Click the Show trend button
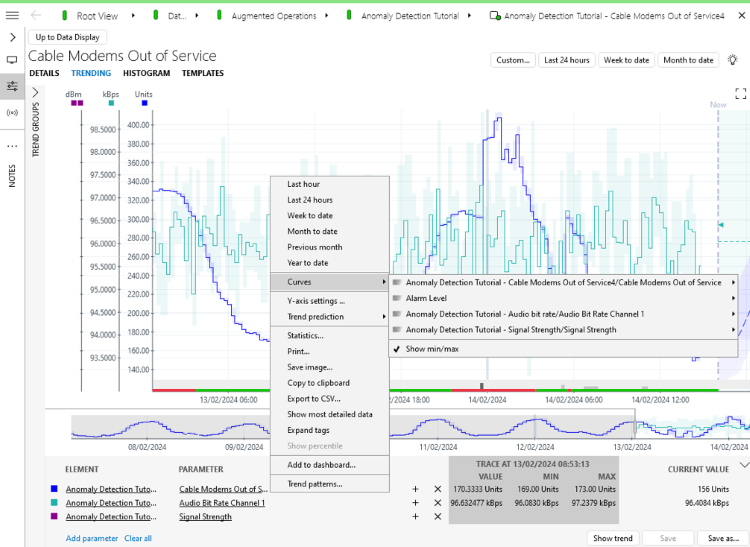Screen dimensions: 750x547 [x=613, y=538]
